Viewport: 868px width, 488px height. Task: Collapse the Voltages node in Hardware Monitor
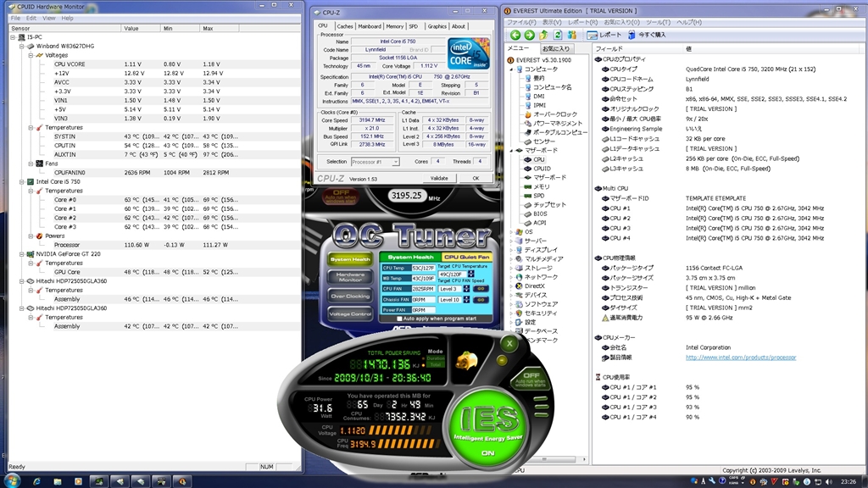(x=29, y=55)
